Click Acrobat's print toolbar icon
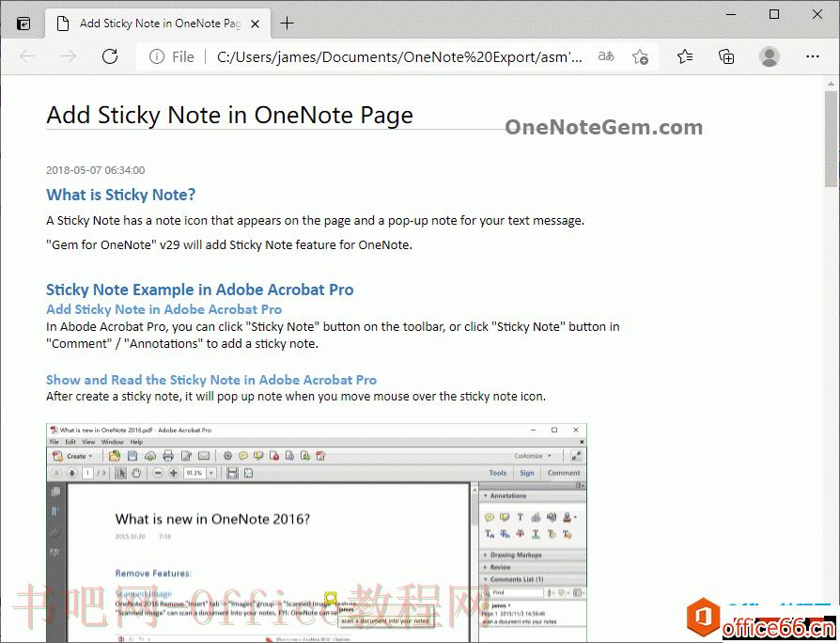Image resolution: width=840 pixels, height=643 pixels. (168, 456)
